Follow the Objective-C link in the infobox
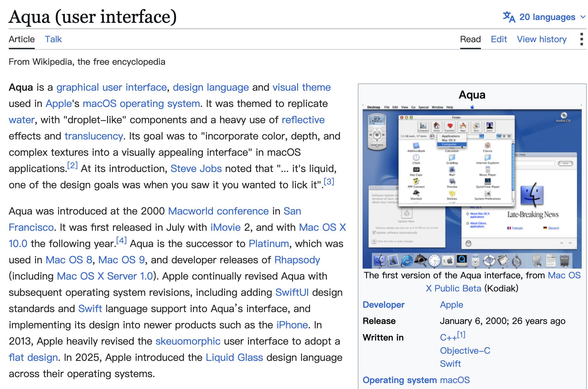Image resolution: width=588 pixels, height=389 pixels. tap(465, 351)
